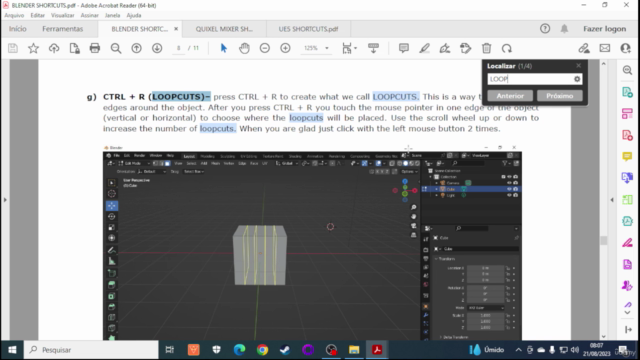640x360 pixels.
Task: Open the help question mark icon
Action: [x=545, y=29]
